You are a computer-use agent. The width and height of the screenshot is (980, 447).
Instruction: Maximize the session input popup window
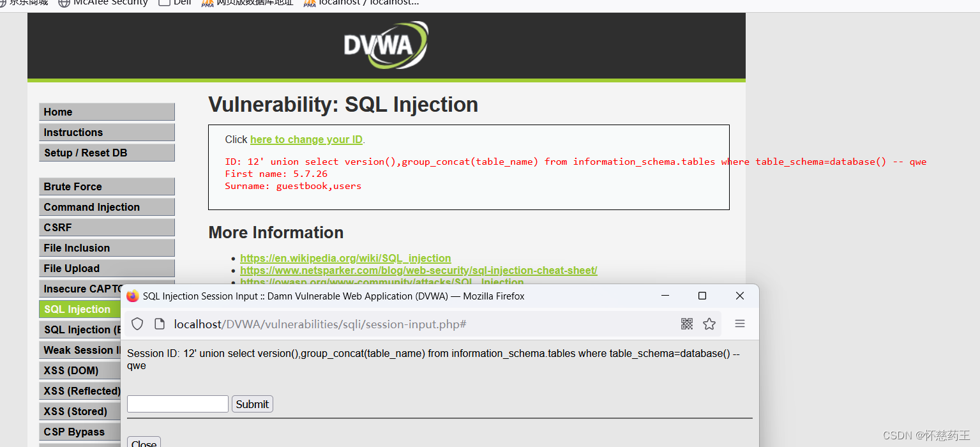pyautogui.click(x=702, y=296)
